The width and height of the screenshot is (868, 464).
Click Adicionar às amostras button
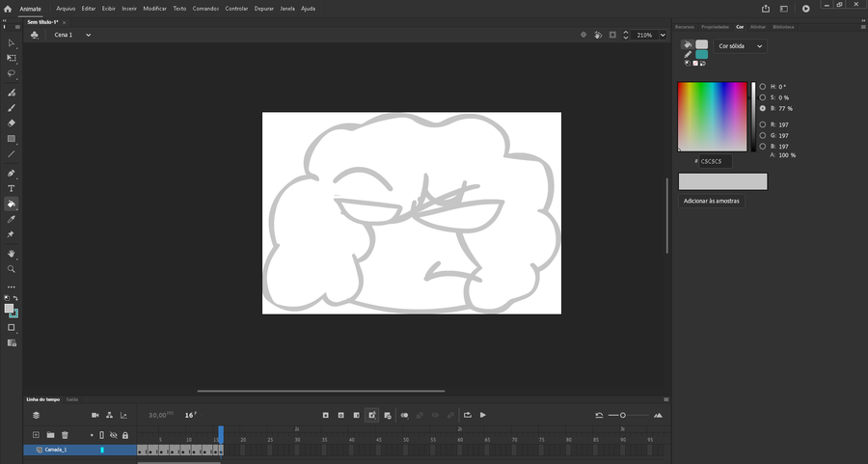click(712, 201)
